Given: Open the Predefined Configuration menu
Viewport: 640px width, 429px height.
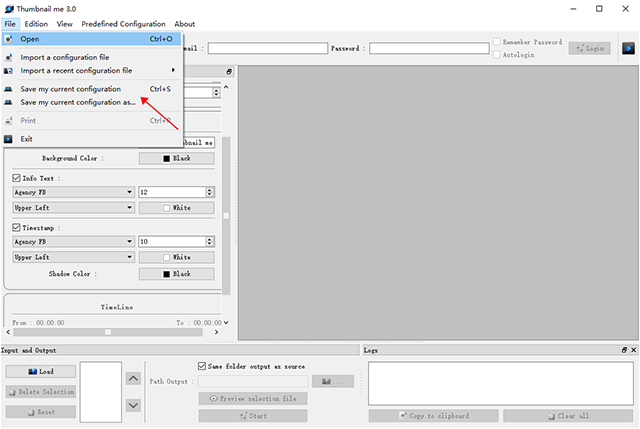Looking at the screenshot, I should pyautogui.click(x=124, y=23).
